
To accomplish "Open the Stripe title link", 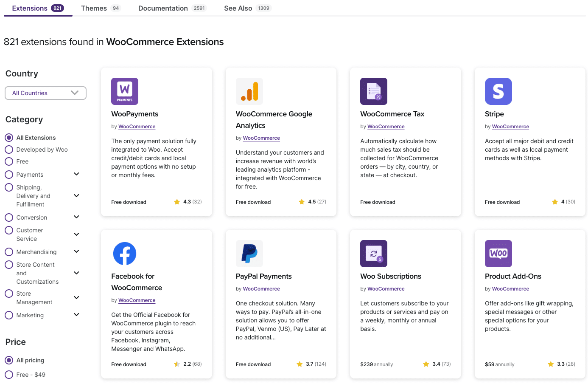I will [x=494, y=114].
